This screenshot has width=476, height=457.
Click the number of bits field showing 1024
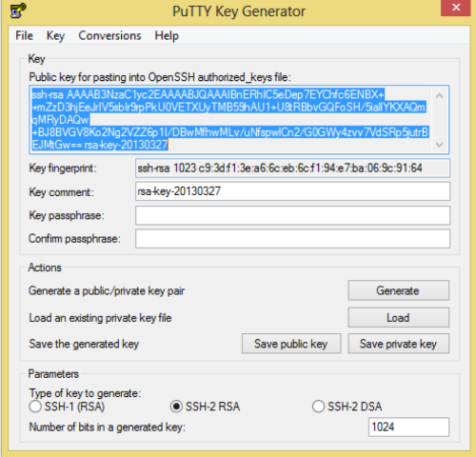point(408,427)
